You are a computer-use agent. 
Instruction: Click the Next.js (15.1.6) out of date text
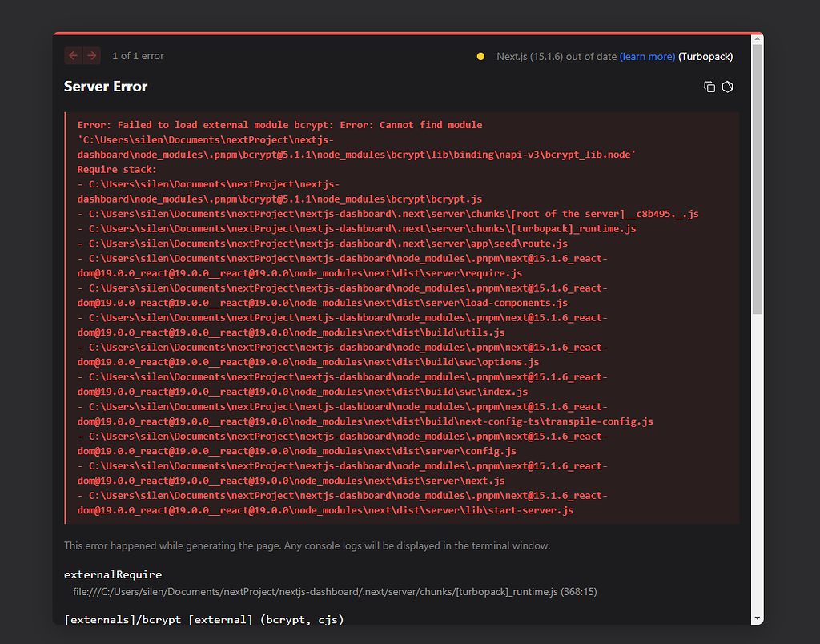pyautogui.click(x=557, y=57)
